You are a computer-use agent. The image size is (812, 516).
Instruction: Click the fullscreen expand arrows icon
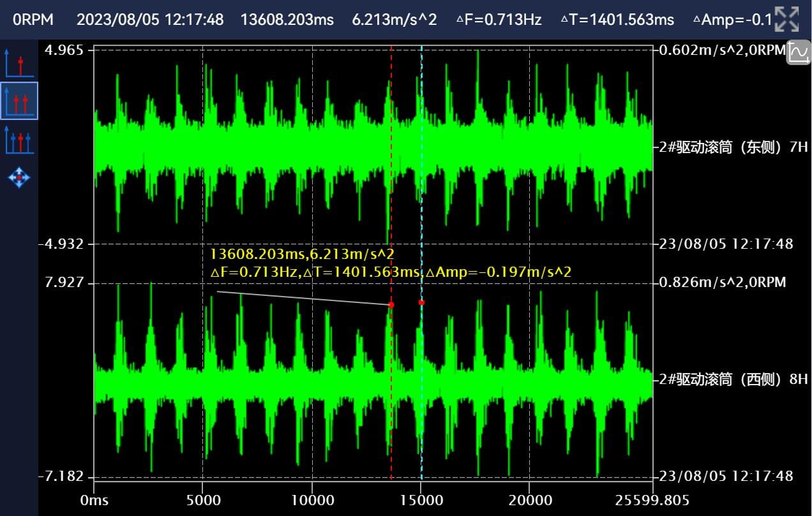786,19
